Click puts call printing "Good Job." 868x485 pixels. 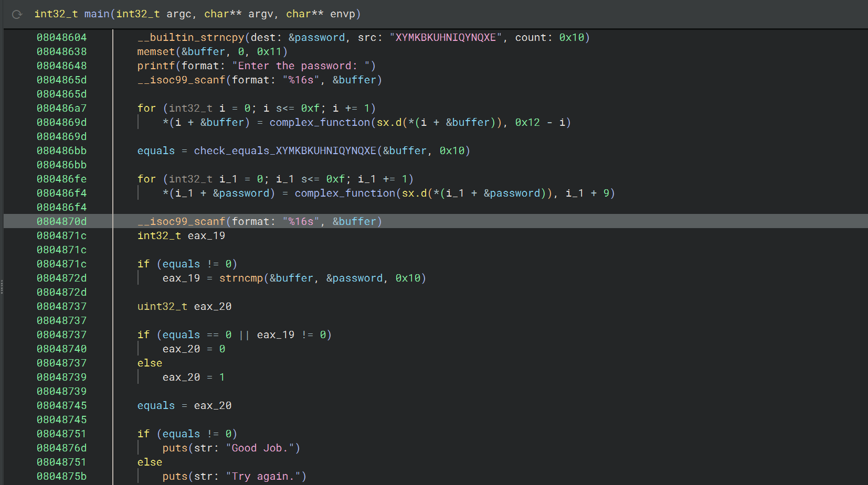(175, 448)
